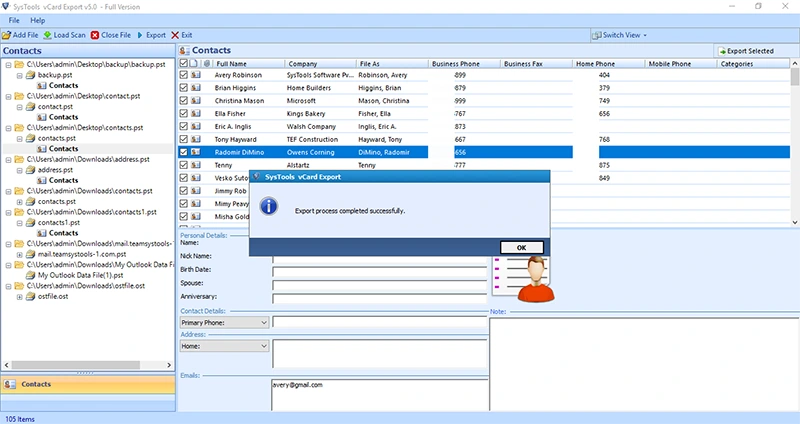Image resolution: width=800 pixels, height=424 pixels.
Task: Click the Contacts panel header icon
Action: click(x=184, y=51)
